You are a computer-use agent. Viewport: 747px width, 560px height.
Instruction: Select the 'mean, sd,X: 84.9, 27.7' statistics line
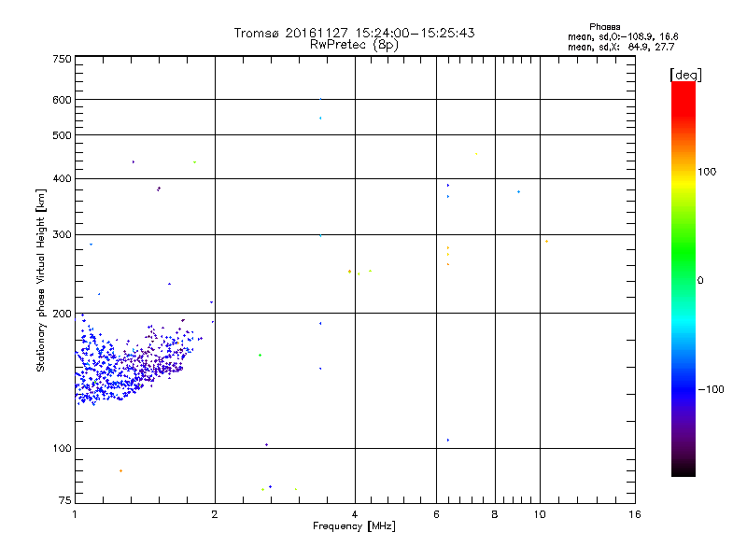click(621, 47)
